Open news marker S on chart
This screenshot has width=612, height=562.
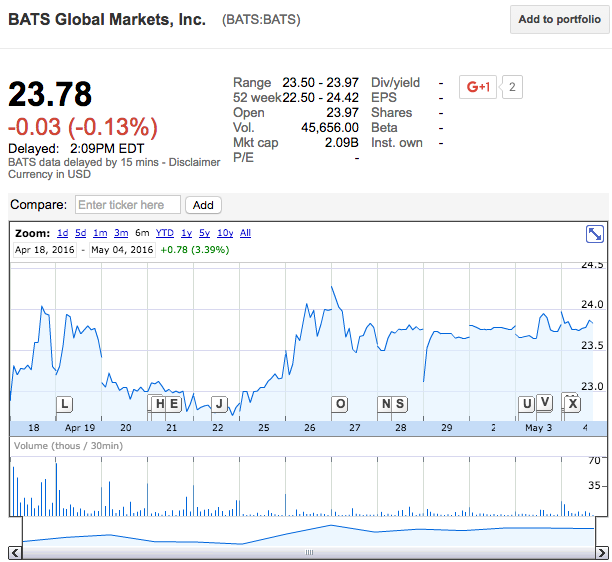tap(400, 404)
